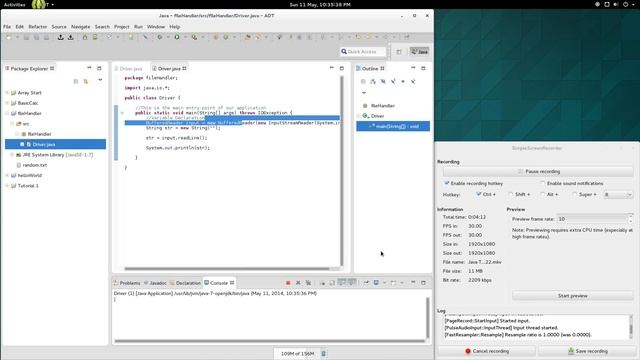
Task: Expand the JRE System Library node
Action: point(12,155)
